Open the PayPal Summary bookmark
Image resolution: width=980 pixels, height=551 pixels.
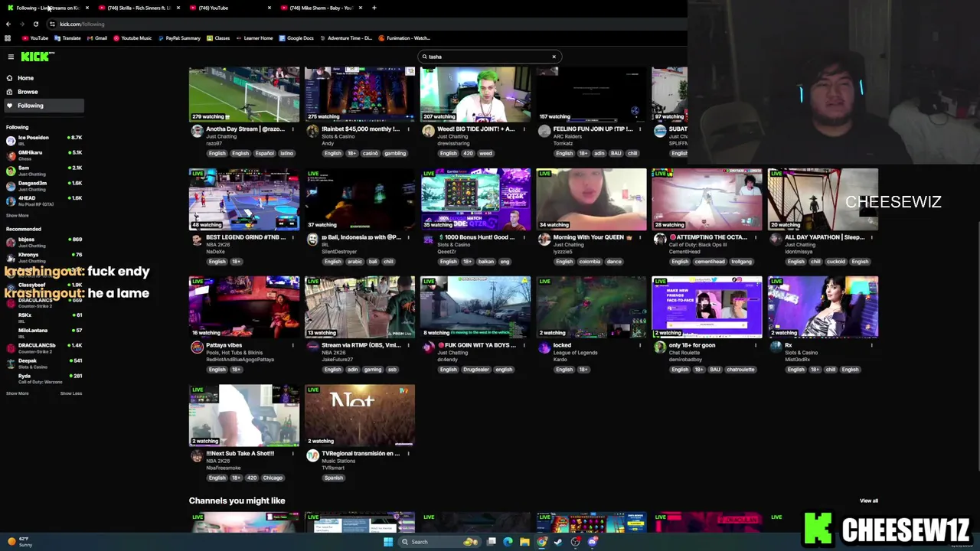pos(179,38)
